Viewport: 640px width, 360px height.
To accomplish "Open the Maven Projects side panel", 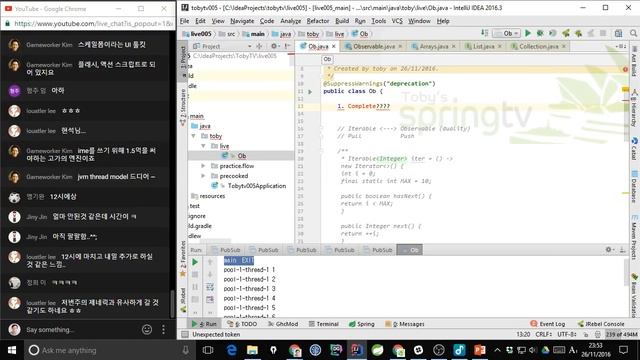I will point(634,236).
